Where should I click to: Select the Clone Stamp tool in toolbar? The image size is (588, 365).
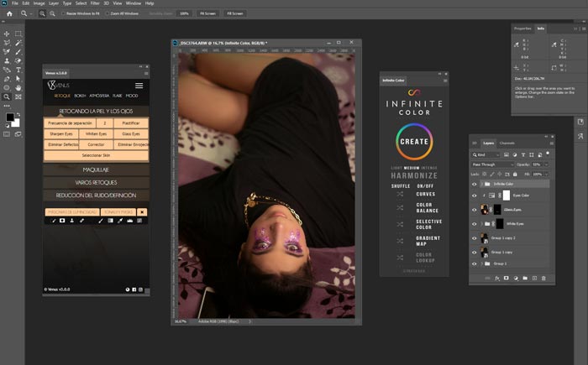point(7,60)
